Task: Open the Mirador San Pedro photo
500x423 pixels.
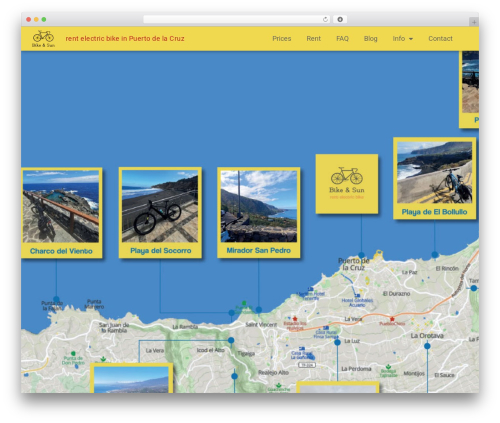Action: point(259,206)
